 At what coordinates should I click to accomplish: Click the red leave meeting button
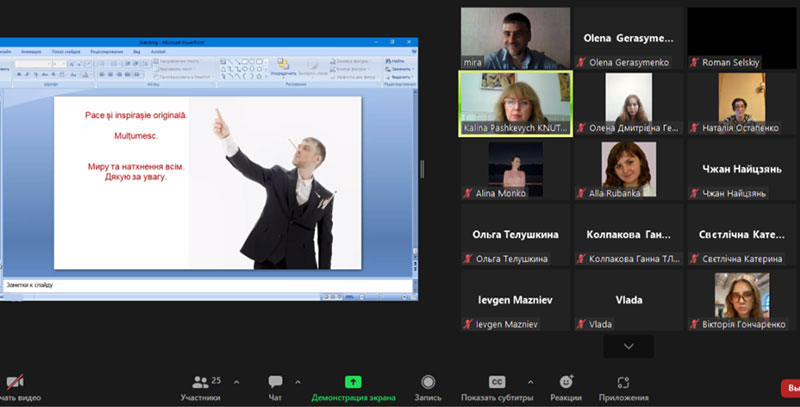click(x=791, y=388)
